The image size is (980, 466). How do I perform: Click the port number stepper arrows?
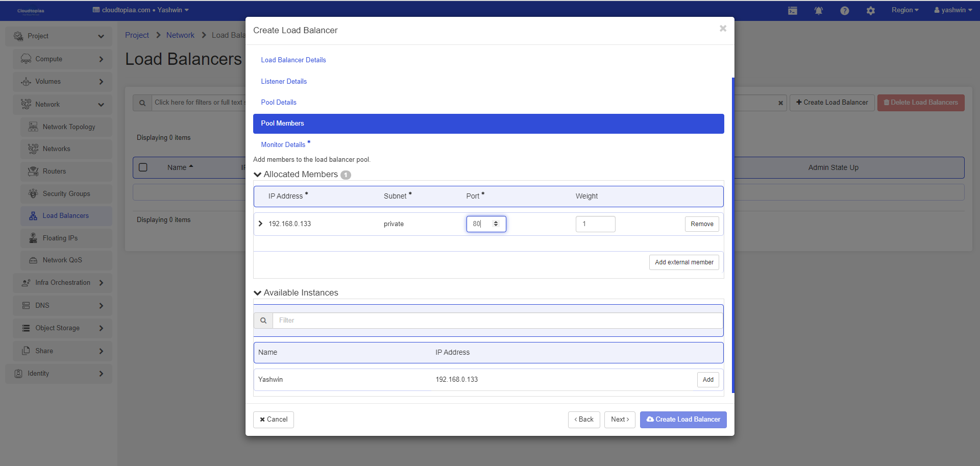(496, 224)
